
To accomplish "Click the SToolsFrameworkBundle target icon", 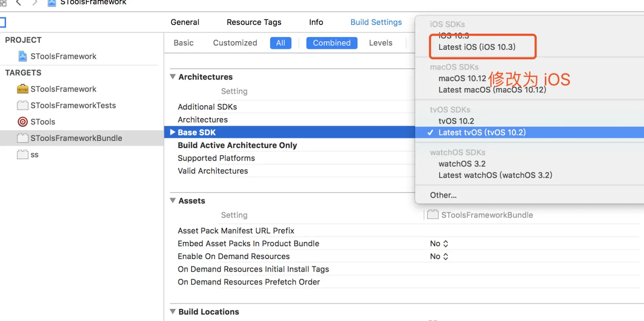I will coord(23,138).
